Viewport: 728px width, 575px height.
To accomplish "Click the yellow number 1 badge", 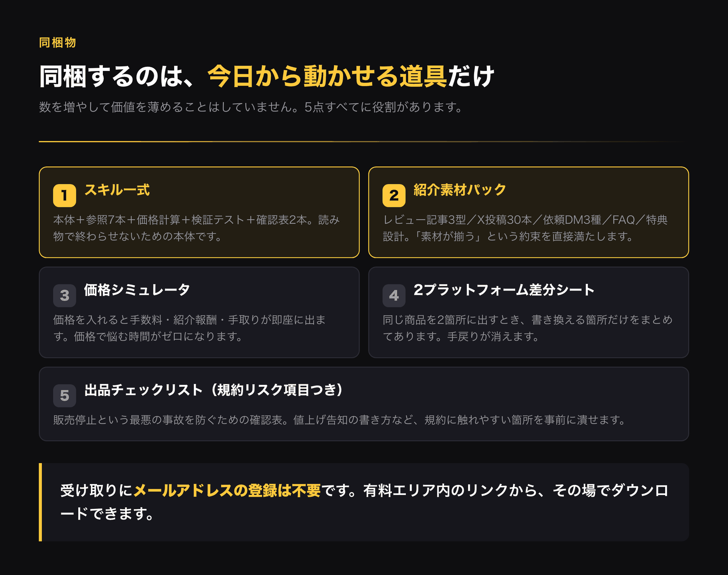I will [65, 196].
